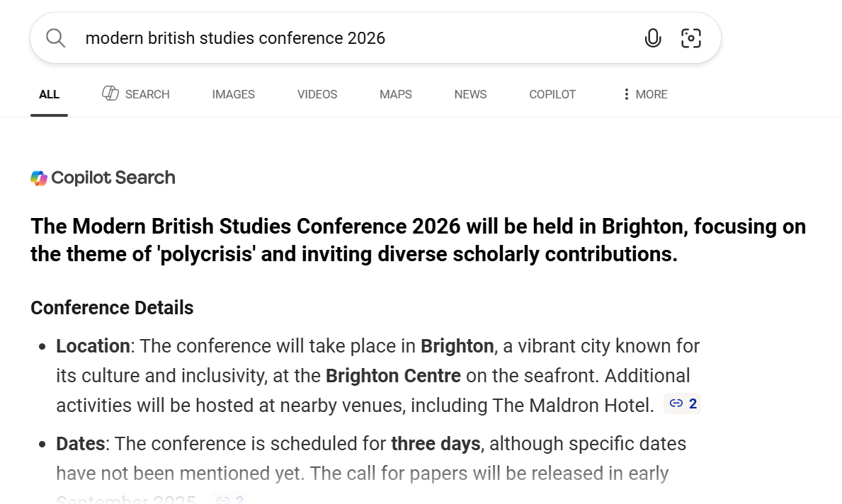Start voice search with the microphone icon
842x504 pixels.
coord(652,38)
